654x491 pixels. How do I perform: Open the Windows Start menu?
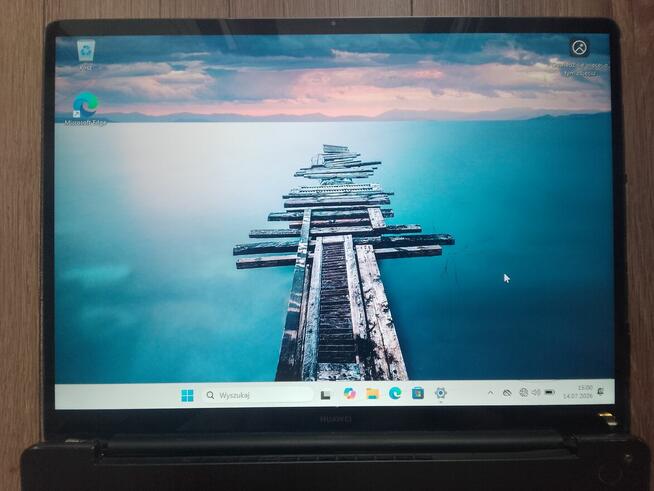click(x=188, y=395)
